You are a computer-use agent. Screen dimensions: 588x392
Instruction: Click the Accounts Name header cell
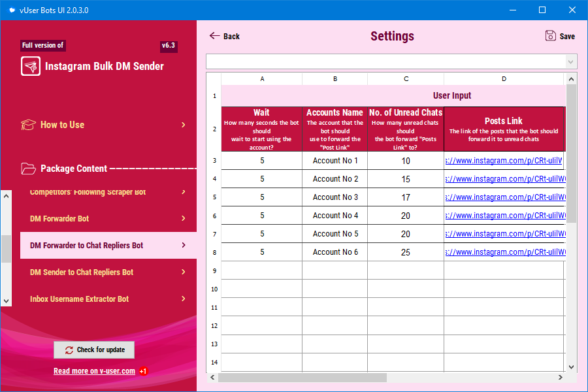[335, 129]
